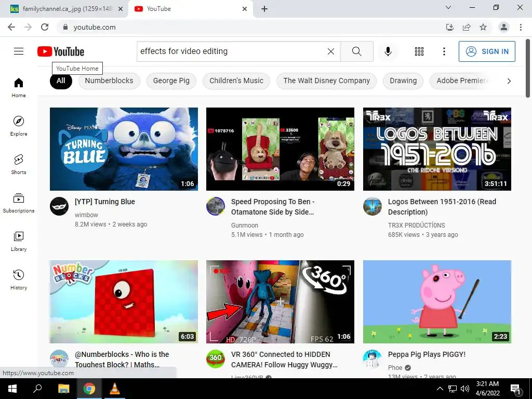Open Peppa Pig Plays PIGGY thumbnail

point(437,302)
